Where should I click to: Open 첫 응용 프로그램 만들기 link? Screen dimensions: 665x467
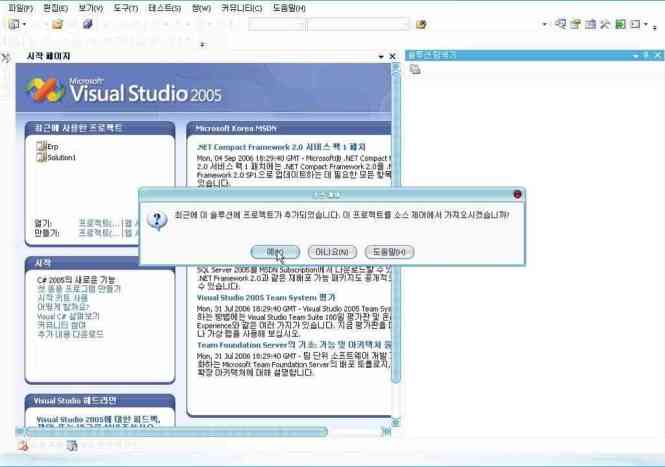tap(79, 289)
